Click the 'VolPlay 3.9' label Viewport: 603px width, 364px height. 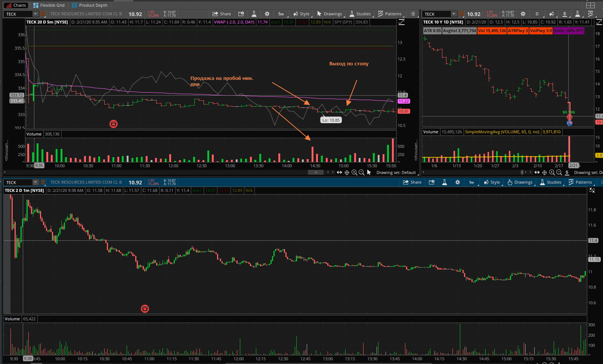[541, 31]
